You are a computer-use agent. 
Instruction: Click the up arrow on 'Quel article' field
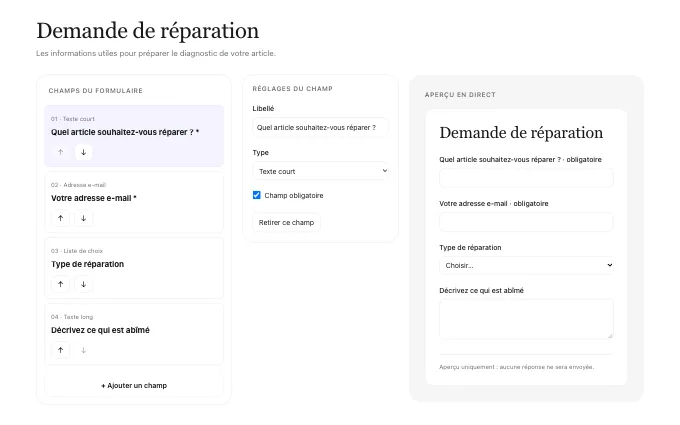coord(60,152)
